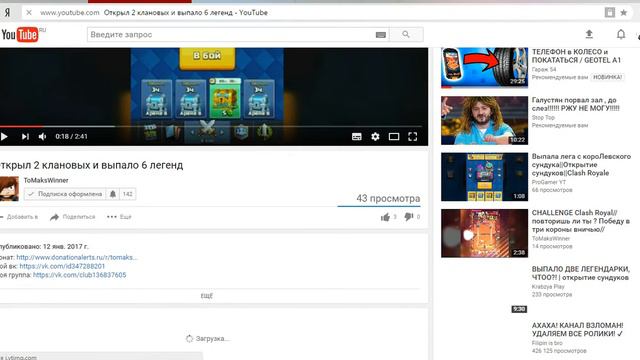Click the upload video icon

(589, 34)
